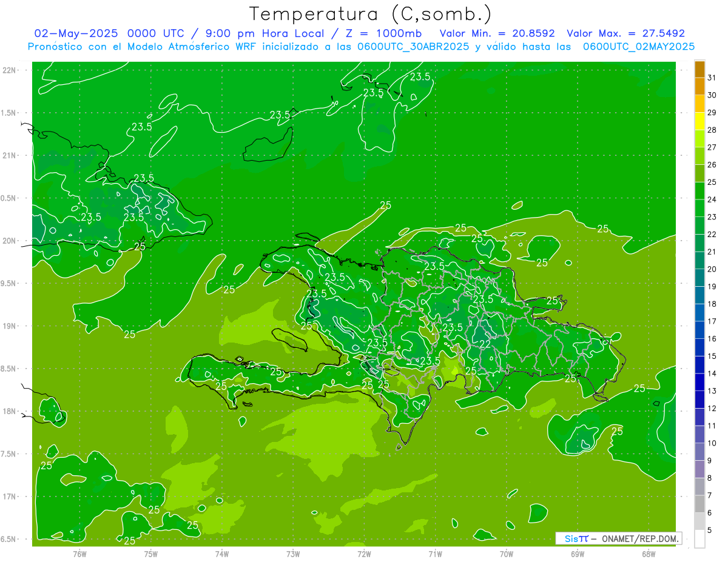
Task: Click the '72W' longitude label
Action: point(364,554)
